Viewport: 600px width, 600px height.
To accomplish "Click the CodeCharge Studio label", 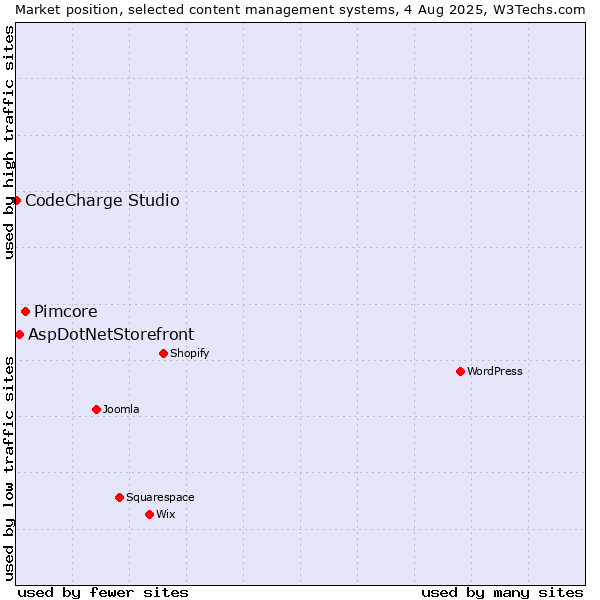I will pos(102,201).
